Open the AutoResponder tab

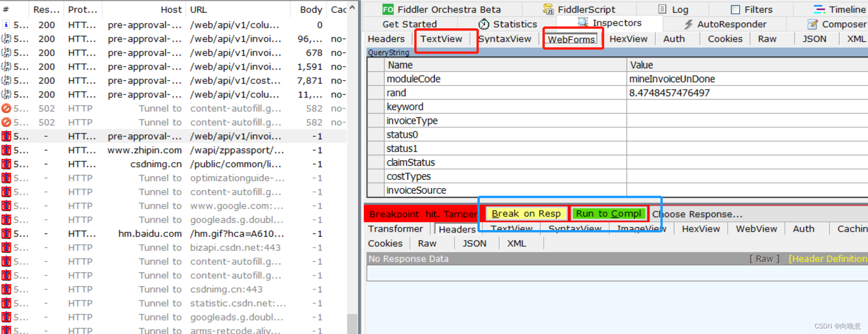724,24
